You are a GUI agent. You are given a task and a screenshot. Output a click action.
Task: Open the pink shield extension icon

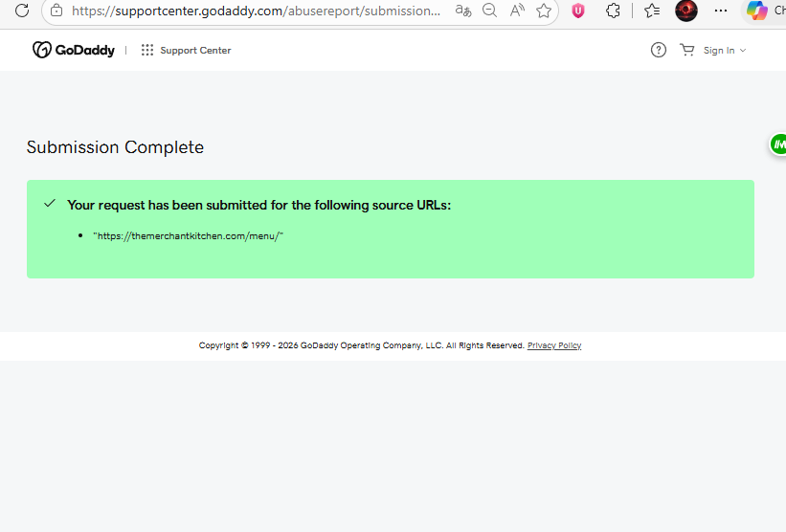point(578,11)
